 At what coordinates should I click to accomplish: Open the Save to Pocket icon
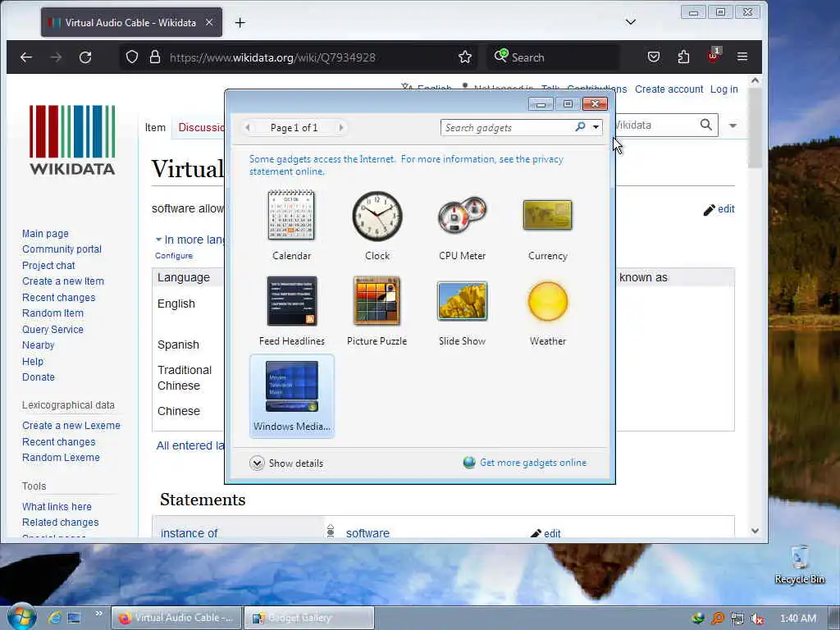click(654, 57)
